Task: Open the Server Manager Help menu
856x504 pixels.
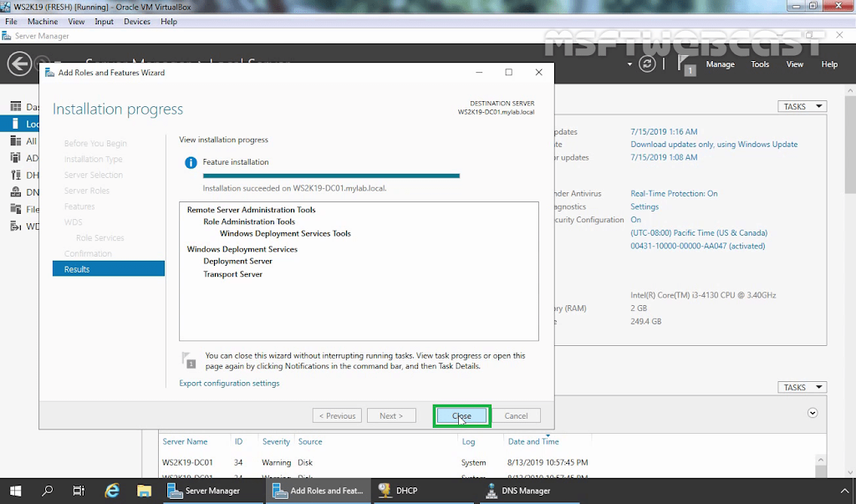Action: click(x=829, y=64)
